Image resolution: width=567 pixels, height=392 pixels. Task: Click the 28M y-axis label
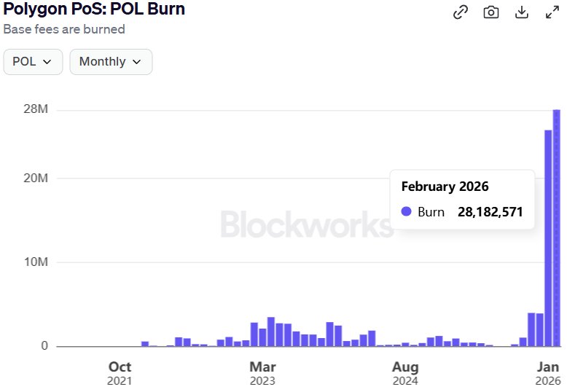point(36,109)
